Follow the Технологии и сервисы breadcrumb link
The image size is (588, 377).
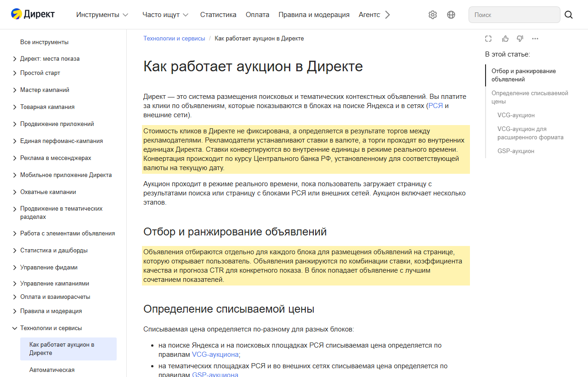click(174, 39)
